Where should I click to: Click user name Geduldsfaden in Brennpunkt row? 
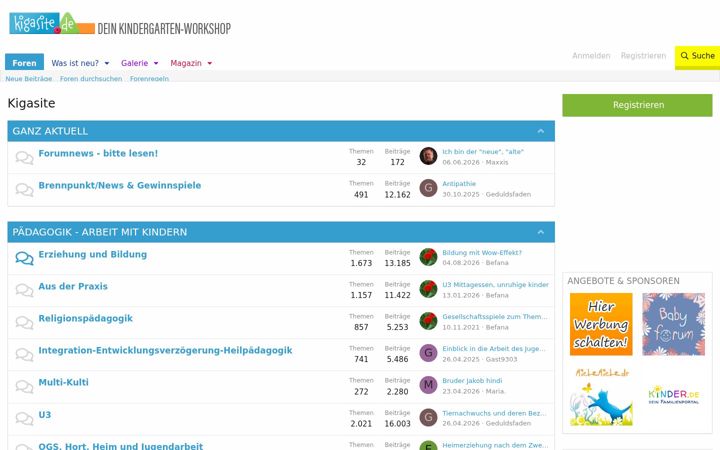pos(508,194)
